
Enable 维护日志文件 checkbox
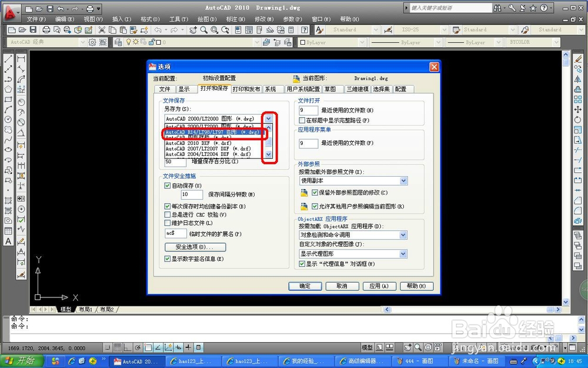coord(168,223)
